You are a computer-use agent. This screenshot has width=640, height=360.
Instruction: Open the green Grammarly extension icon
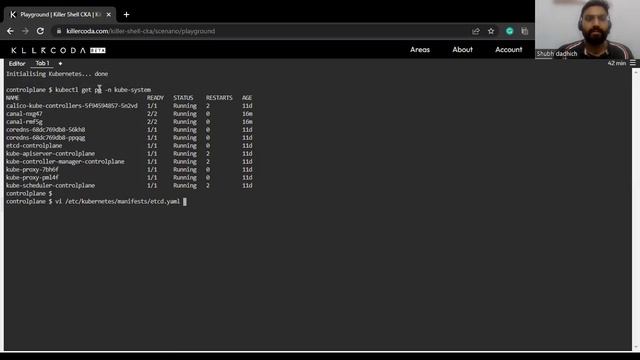(509, 31)
